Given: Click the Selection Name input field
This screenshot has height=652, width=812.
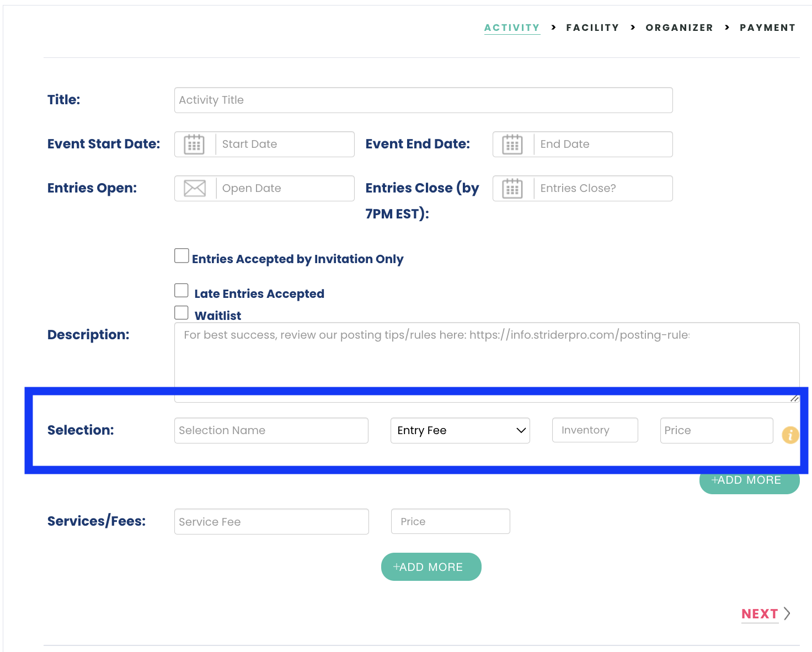Looking at the screenshot, I should [271, 430].
